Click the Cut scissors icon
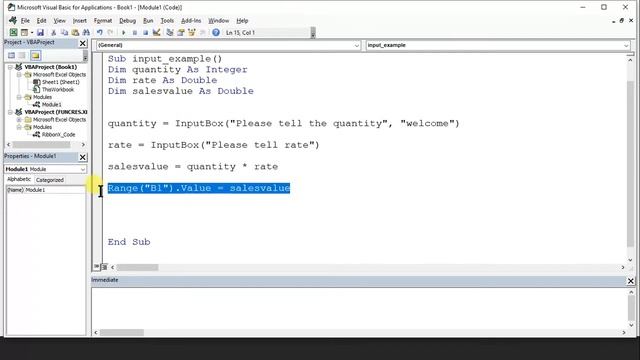This screenshot has height=360, width=640. click(53, 33)
